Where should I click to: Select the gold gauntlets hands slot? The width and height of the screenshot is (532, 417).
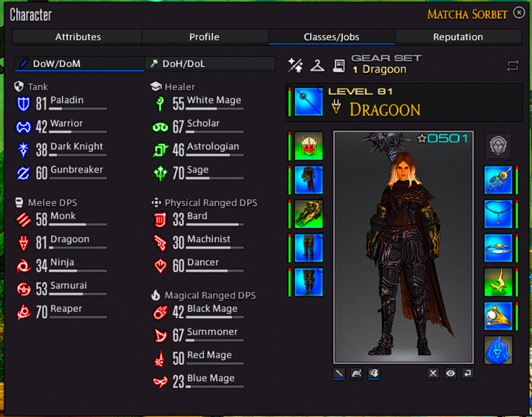pos(309,214)
